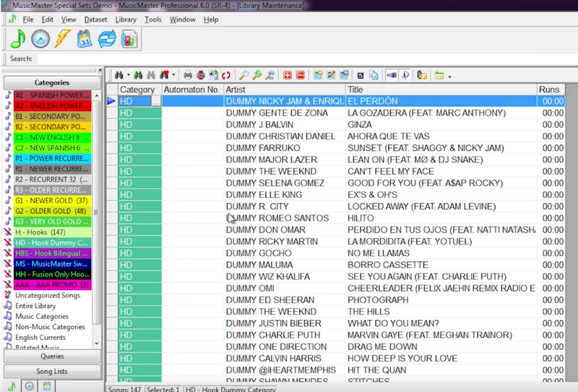This screenshot has width=578, height=392.
Task: Open the View menu
Action: click(x=69, y=19)
